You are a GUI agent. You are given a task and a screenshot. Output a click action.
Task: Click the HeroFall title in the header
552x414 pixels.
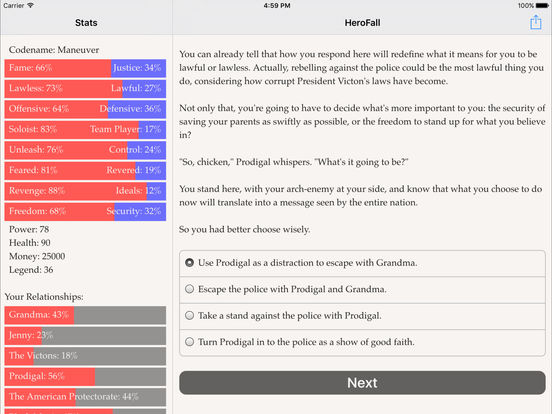[x=362, y=23]
